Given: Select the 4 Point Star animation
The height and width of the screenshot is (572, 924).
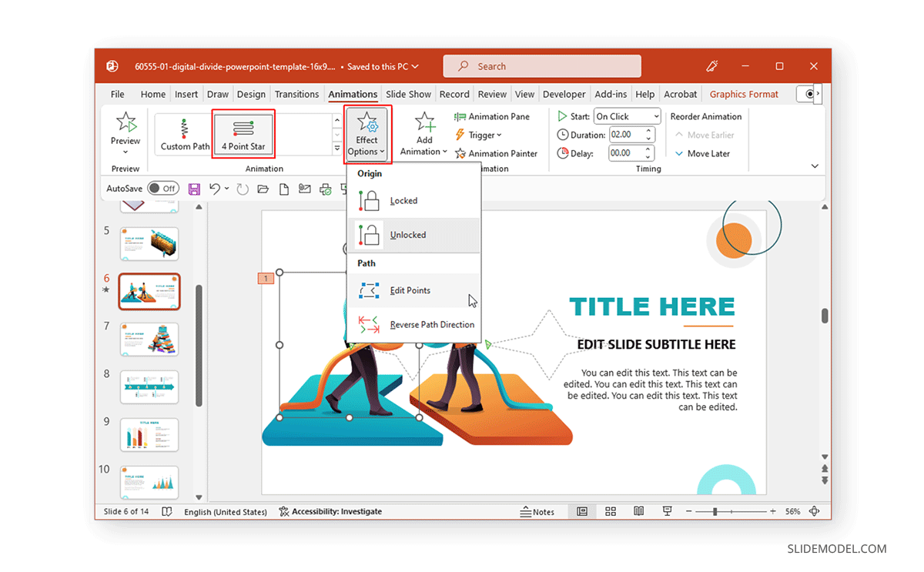Looking at the screenshot, I should pos(243,134).
